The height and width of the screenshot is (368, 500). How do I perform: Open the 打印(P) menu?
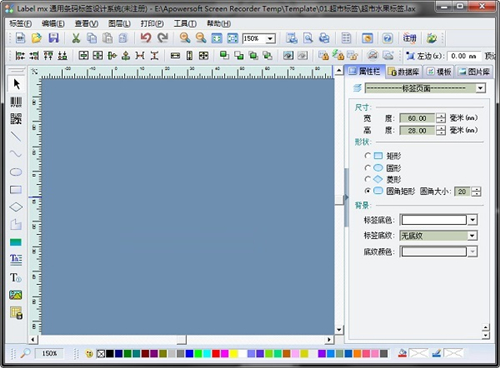152,24
